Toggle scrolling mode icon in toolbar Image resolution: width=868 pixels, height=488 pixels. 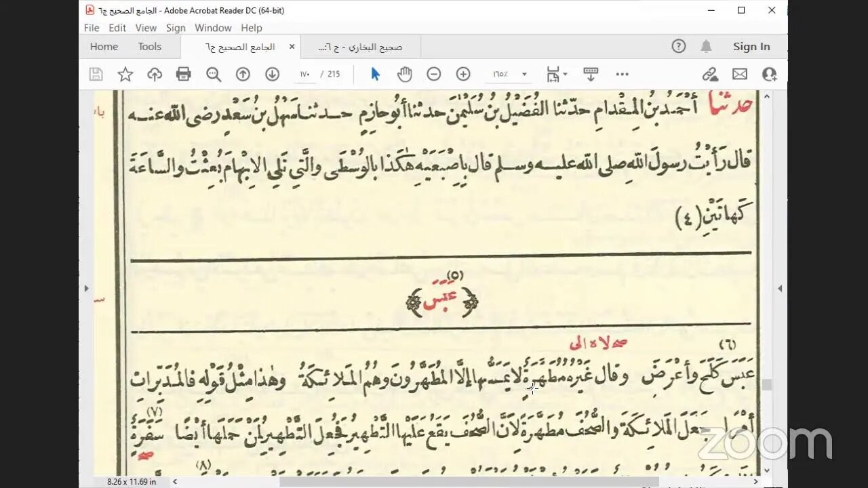(x=591, y=75)
